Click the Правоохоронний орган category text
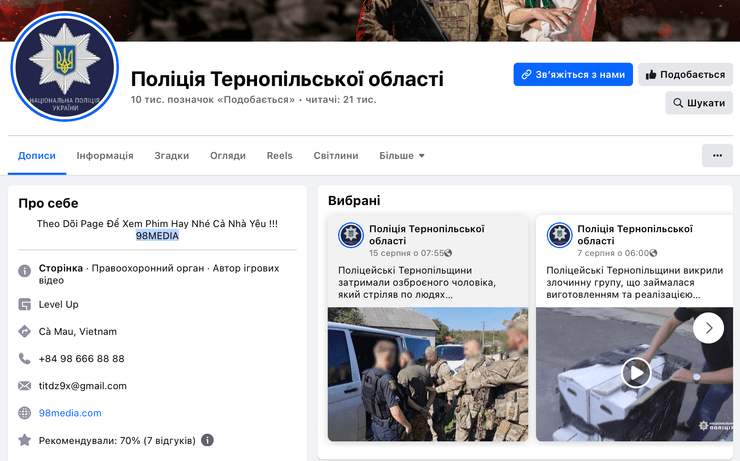 [148, 268]
